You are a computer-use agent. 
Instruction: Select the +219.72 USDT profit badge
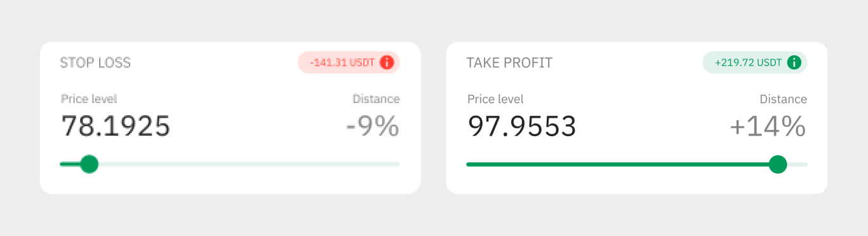(x=755, y=62)
